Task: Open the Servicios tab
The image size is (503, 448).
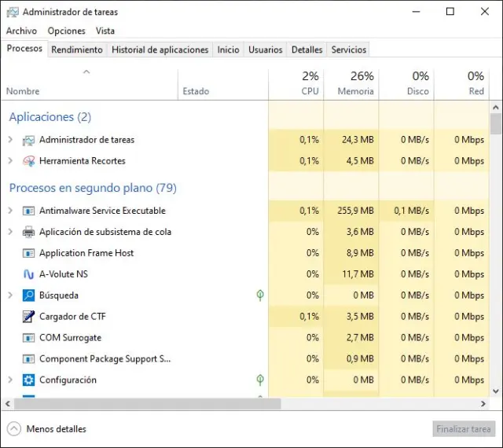Action: [x=348, y=50]
